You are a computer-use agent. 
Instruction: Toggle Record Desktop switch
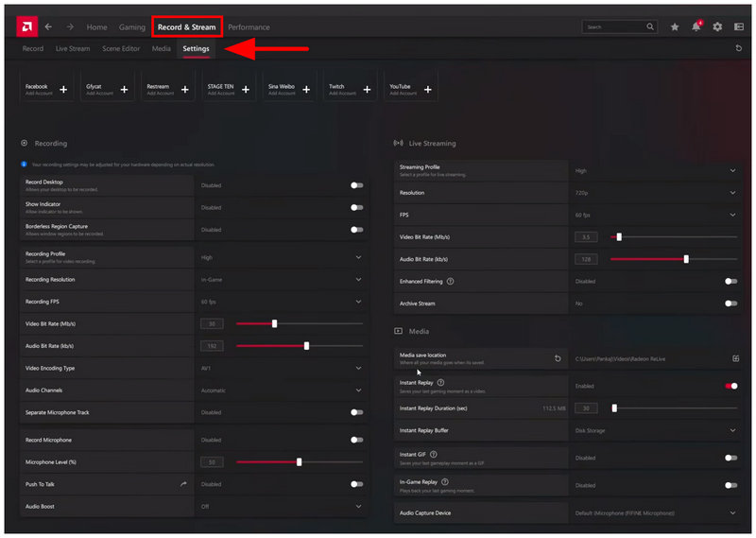(x=357, y=185)
